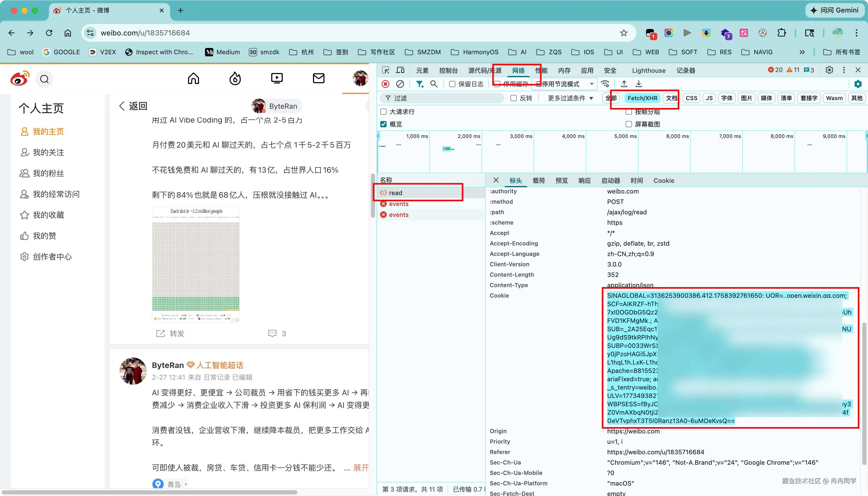Click the Weibo video icon
This screenshot has height=496, width=868.
pyautogui.click(x=277, y=78)
